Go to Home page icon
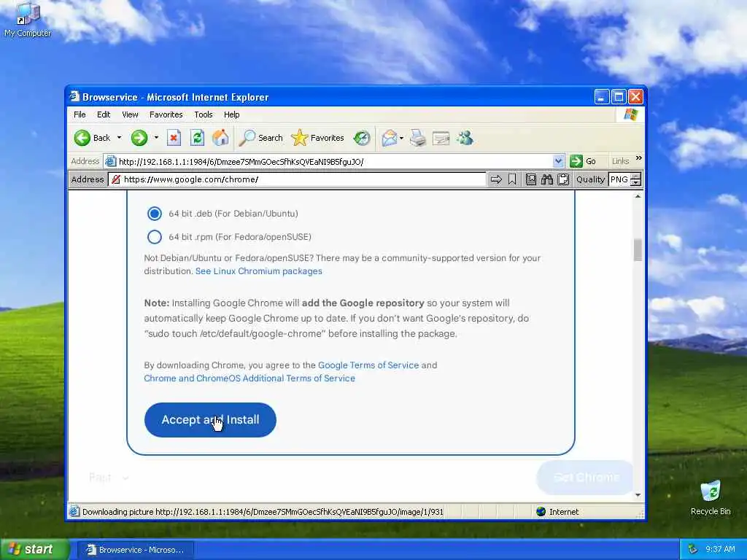Screen dimensions: 747x560 point(220,138)
